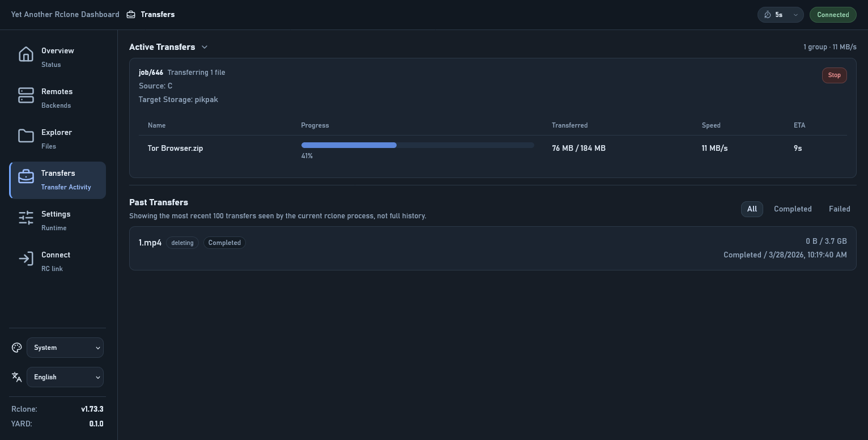Click the Explorer folder icon
The height and width of the screenshot is (440, 868).
coord(26,136)
